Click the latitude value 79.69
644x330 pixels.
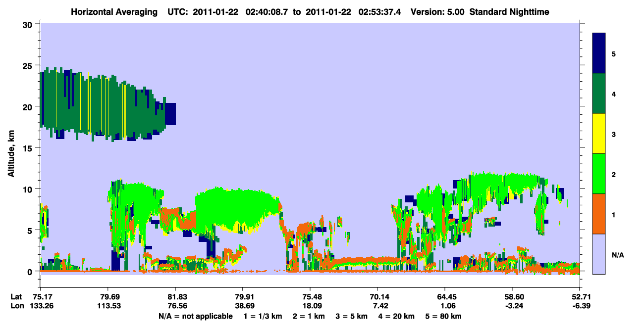pos(108,297)
